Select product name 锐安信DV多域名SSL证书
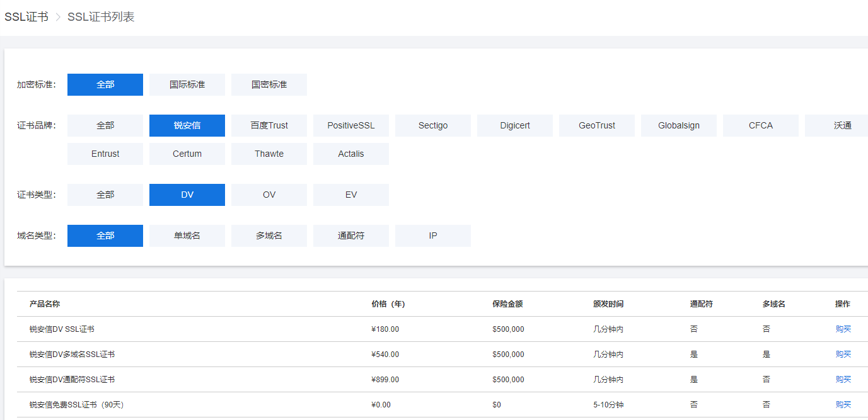The width and height of the screenshot is (868, 420). click(72, 354)
